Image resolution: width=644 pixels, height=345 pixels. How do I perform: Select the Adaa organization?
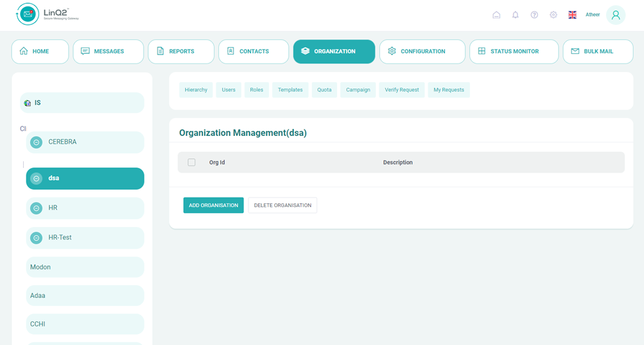point(85,296)
